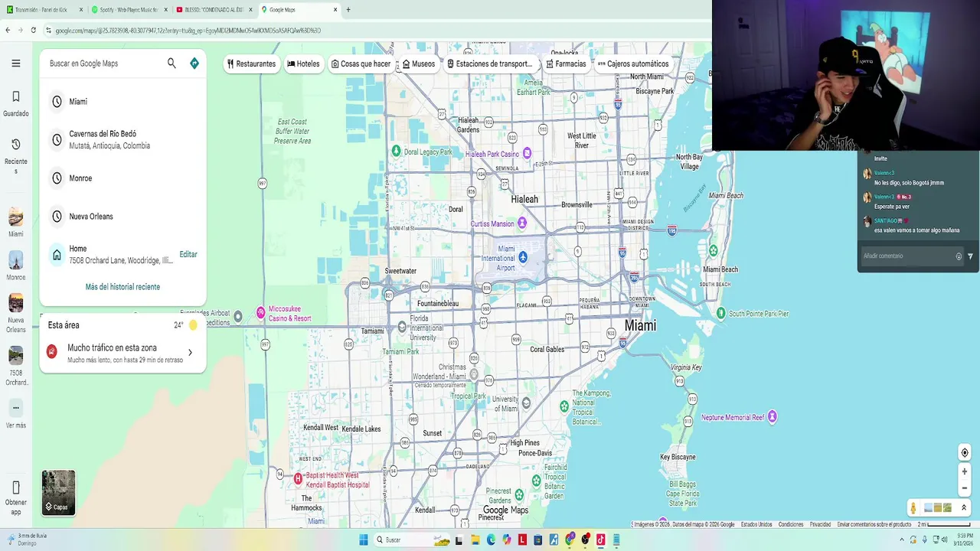The image size is (980, 551).
Task: Click the browser address bar URL
Action: click(x=188, y=31)
